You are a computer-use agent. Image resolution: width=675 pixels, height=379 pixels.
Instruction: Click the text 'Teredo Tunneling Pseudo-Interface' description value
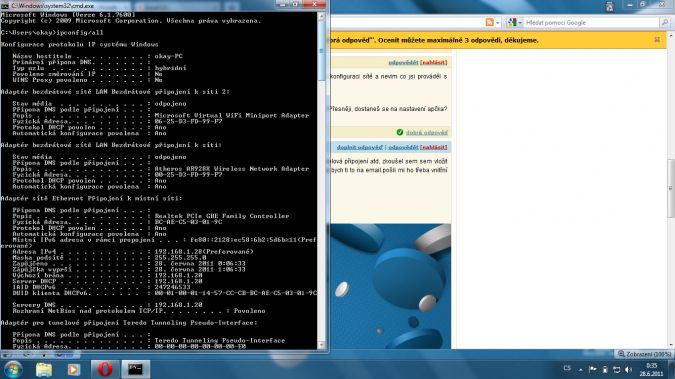pyautogui.click(x=220, y=340)
